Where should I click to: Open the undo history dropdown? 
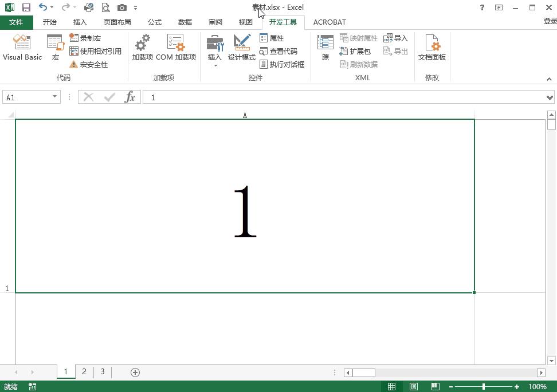(52, 7)
